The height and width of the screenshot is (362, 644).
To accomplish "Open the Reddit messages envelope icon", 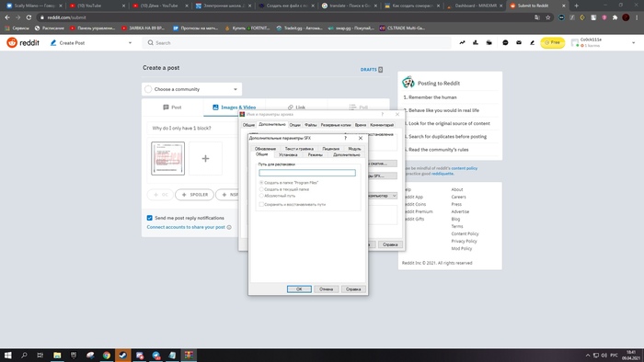I will tap(519, 42).
